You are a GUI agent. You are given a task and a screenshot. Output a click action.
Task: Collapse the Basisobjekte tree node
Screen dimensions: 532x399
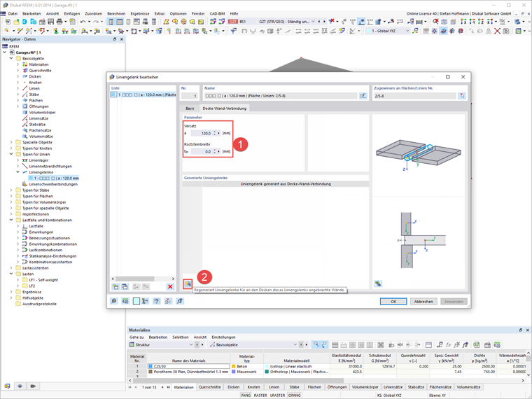[11, 58]
